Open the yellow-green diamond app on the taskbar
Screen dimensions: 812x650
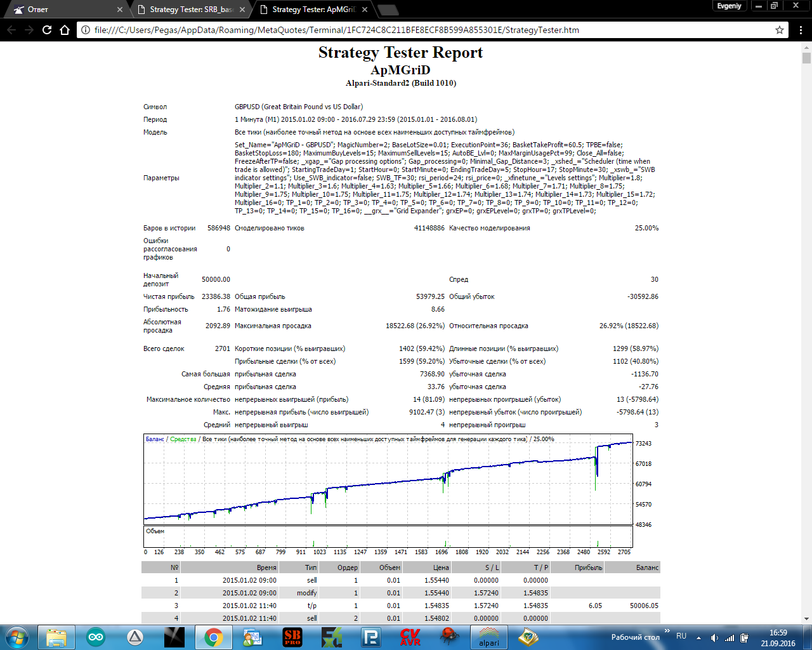point(528,637)
